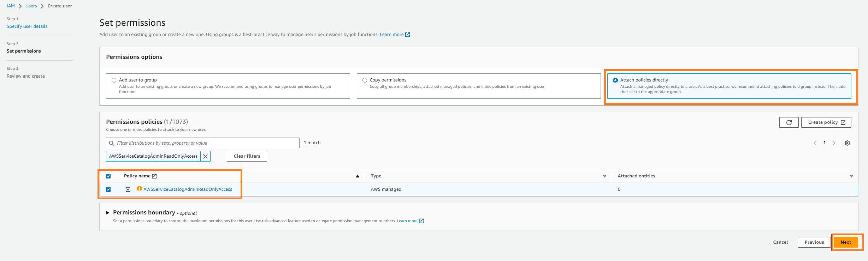
Task: Open Learn more link under Permissions boundary
Action: pyautogui.click(x=407, y=221)
